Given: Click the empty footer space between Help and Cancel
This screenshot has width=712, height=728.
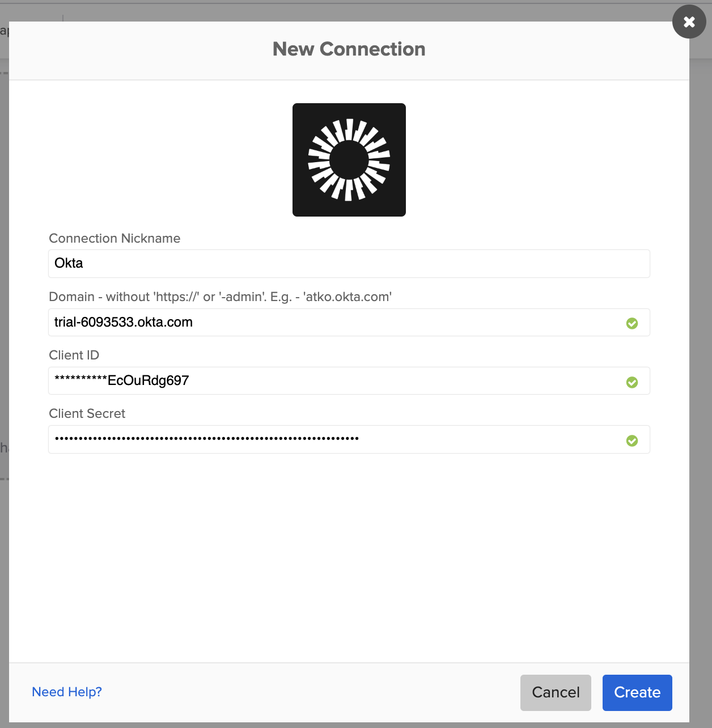Looking at the screenshot, I should point(312,692).
